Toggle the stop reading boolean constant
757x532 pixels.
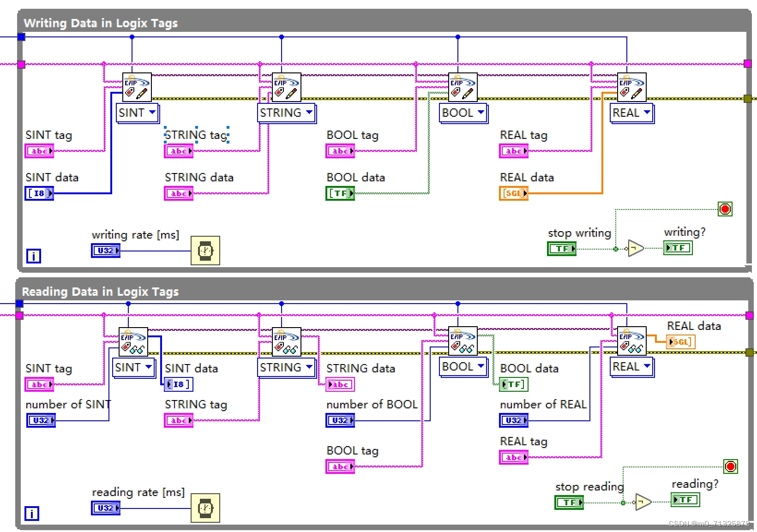point(569,502)
